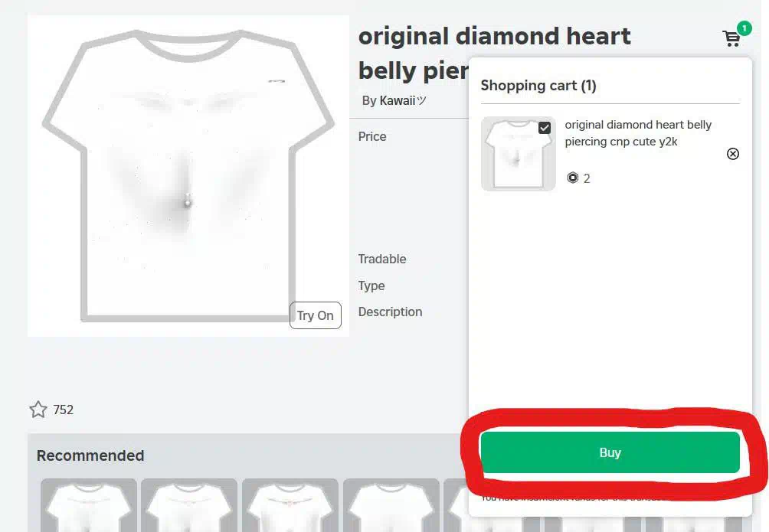
Task: Open the shopping cart icon
Action: pyautogui.click(x=731, y=38)
